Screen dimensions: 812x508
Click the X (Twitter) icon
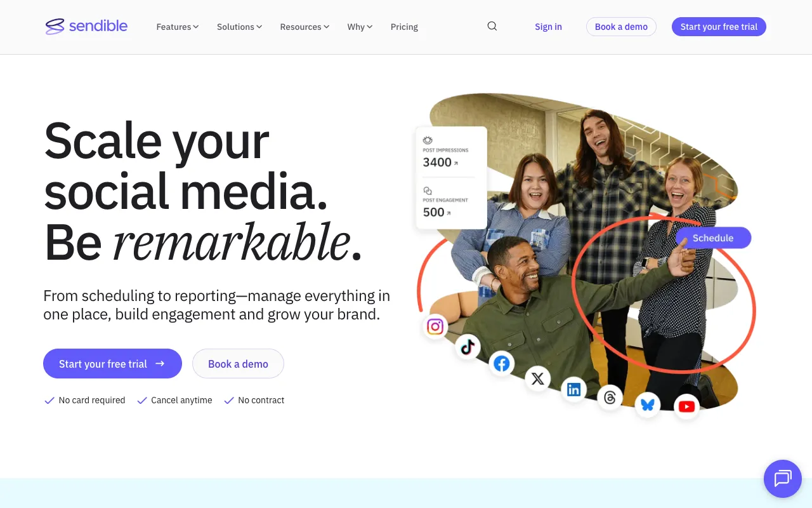coord(537,379)
